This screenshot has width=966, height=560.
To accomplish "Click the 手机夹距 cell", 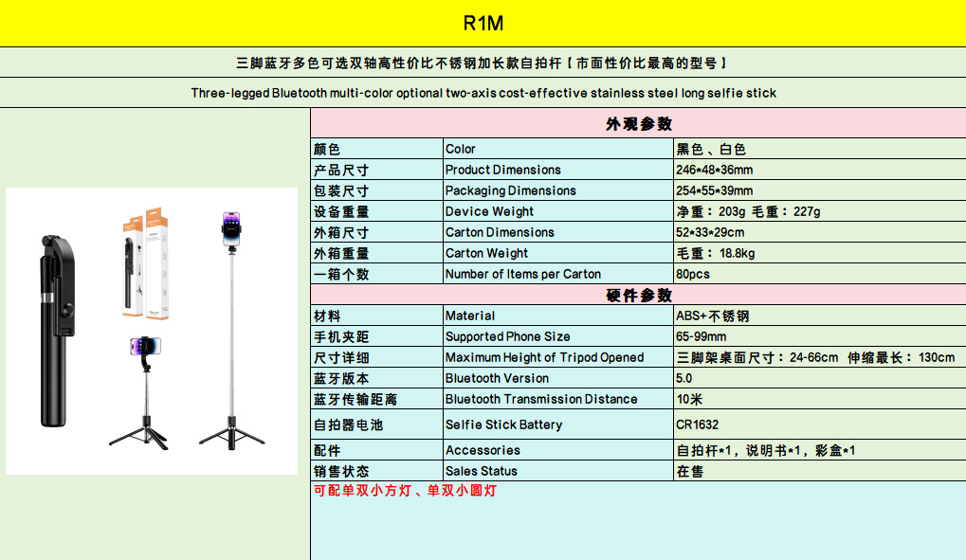I will pyautogui.click(x=377, y=336).
